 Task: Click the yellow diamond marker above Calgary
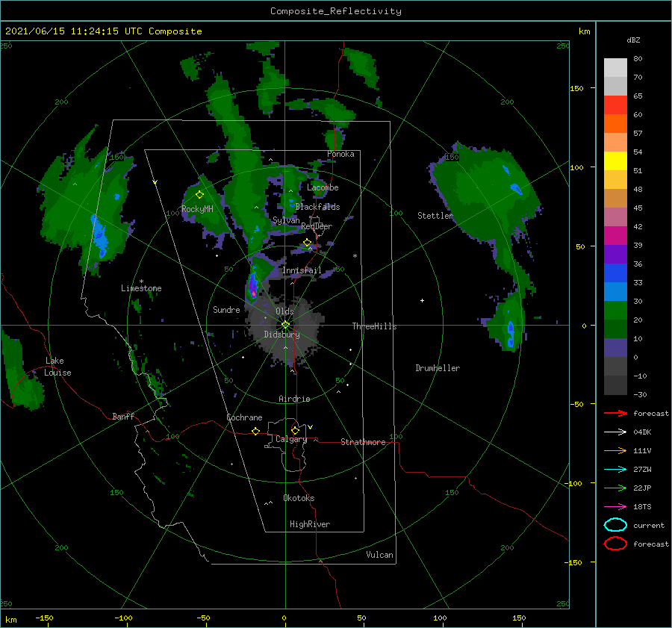(x=295, y=430)
